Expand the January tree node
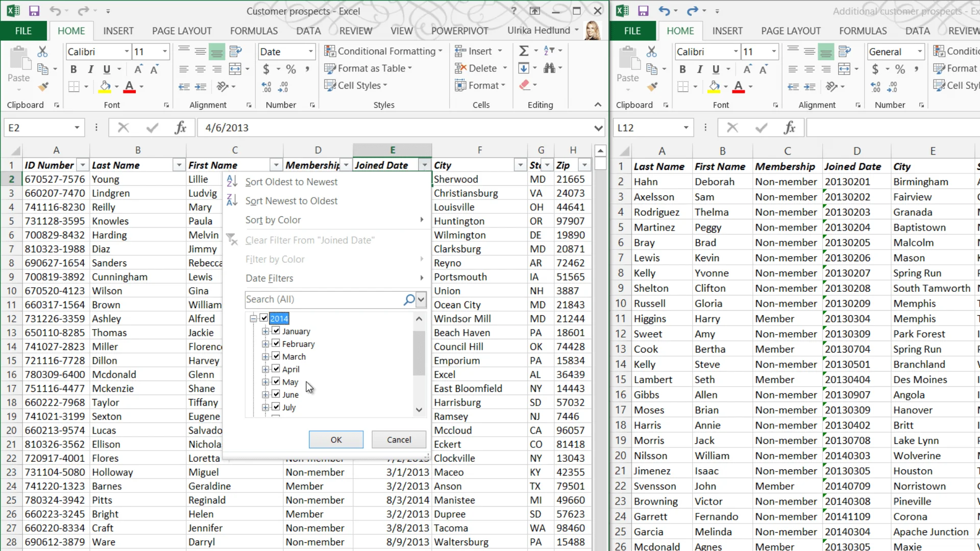Viewport: 980px width, 551px height. click(265, 331)
